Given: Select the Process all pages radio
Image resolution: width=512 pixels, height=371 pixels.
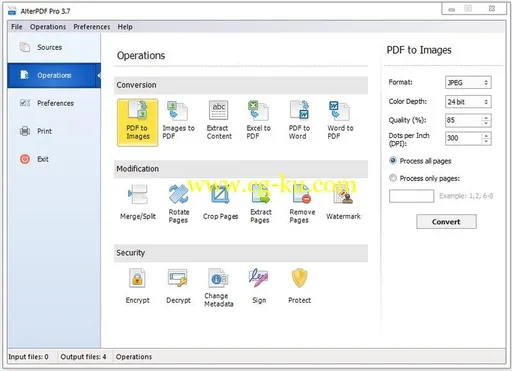Looking at the screenshot, I should click(393, 161).
